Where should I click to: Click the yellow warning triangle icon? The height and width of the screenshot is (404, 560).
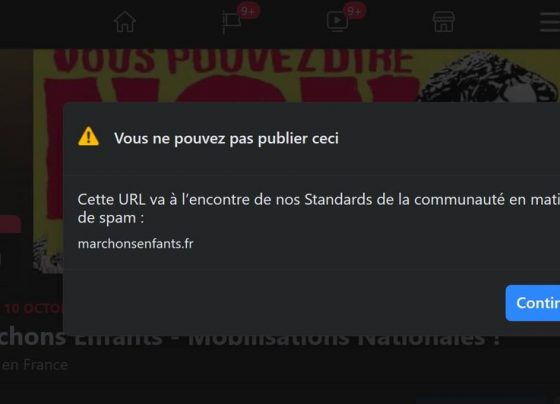coord(89,136)
